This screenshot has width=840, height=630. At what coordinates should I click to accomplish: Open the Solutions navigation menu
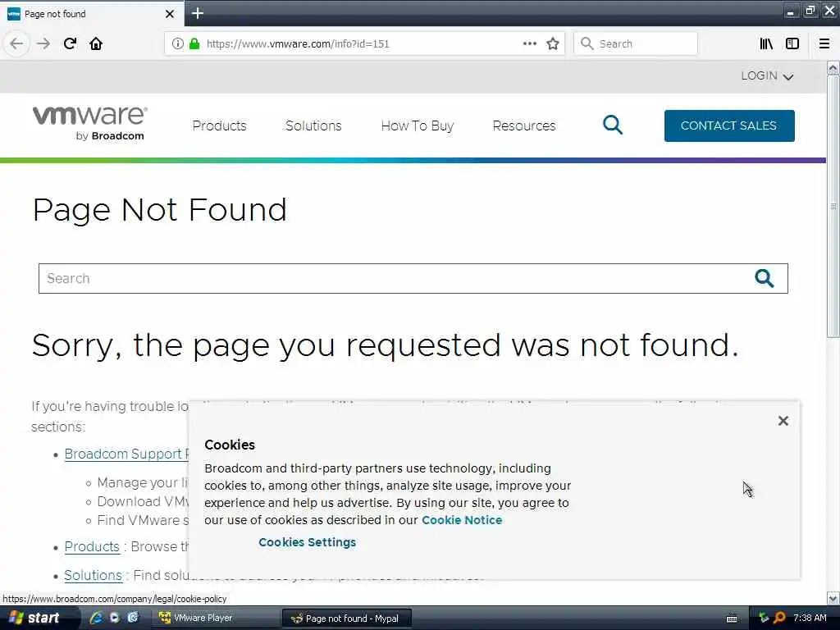(x=313, y=126)
